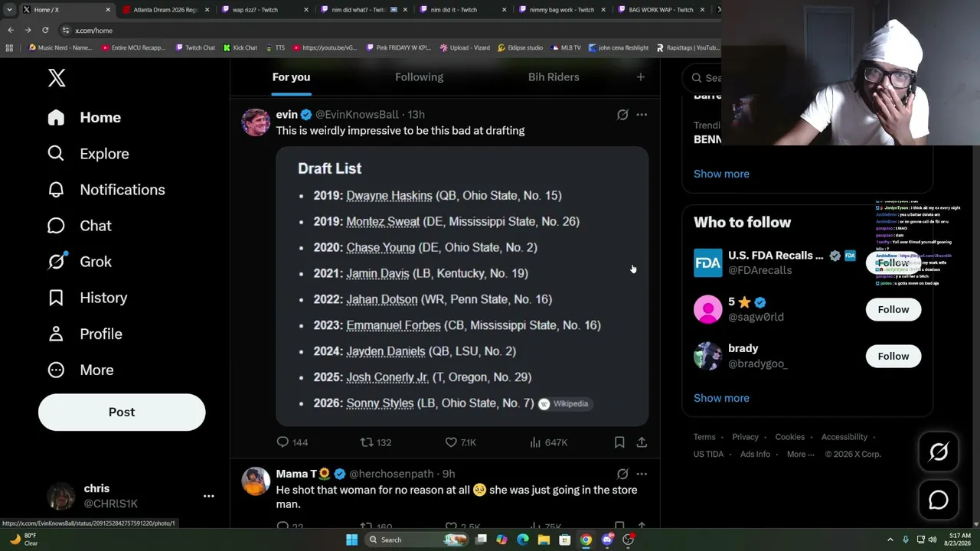Expand the More footer links menu
This screenshot has height=551, width=980.
tap(800, 454)
